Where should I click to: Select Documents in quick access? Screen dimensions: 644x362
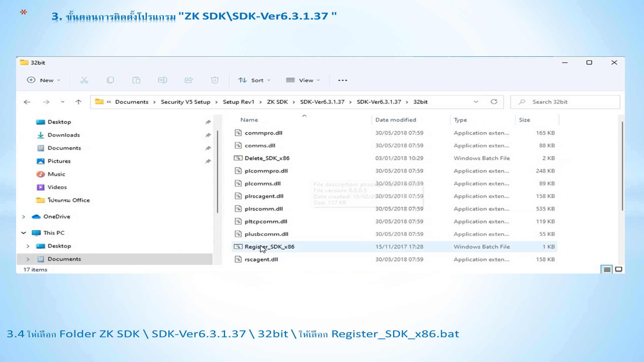pyautogui.click(x=64, y=148)
